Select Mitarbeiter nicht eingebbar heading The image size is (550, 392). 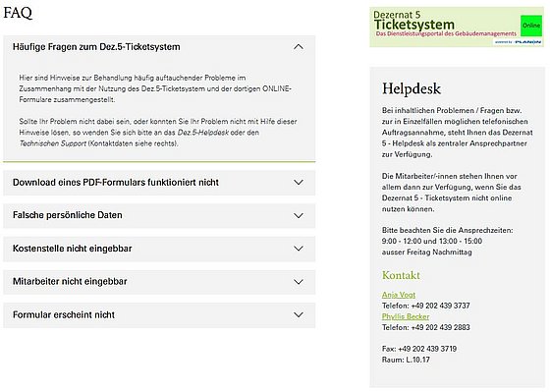tap(70, 281)
